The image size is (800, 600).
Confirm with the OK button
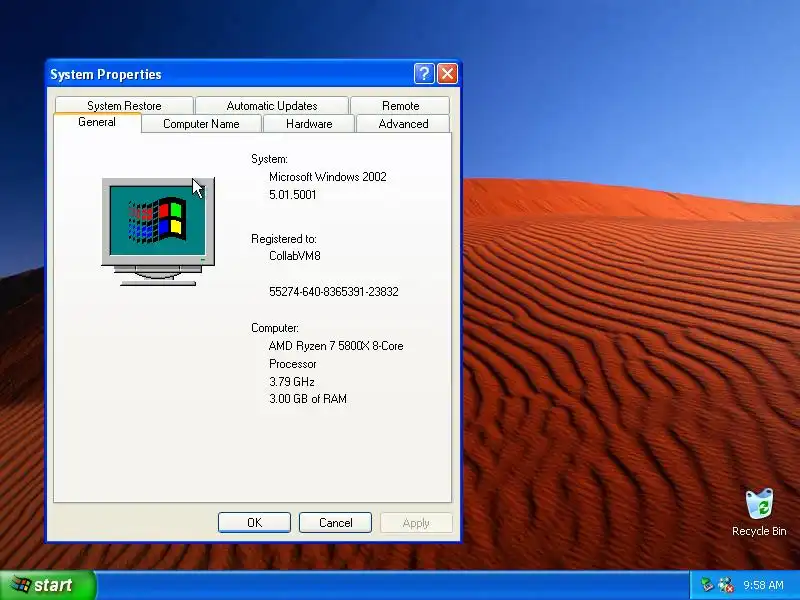pyautogui.click(x=255, y=522)
